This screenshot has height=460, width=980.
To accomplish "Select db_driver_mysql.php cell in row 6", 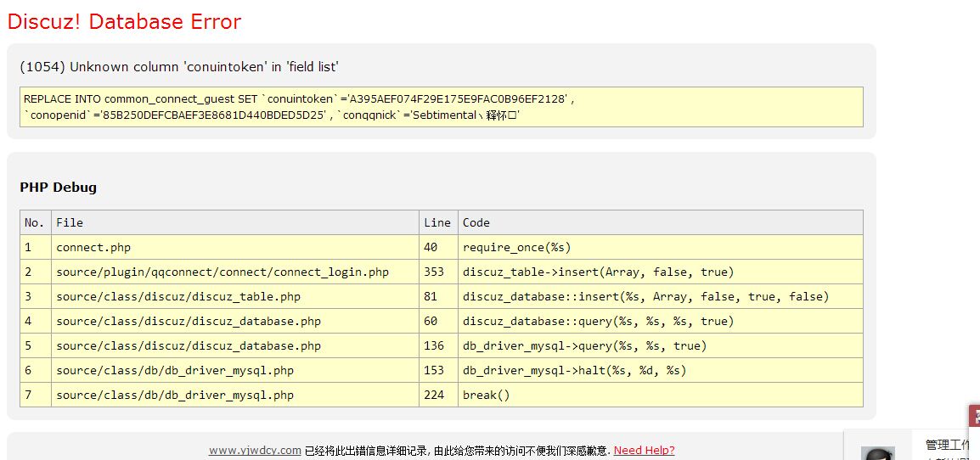I will [235, 371].
